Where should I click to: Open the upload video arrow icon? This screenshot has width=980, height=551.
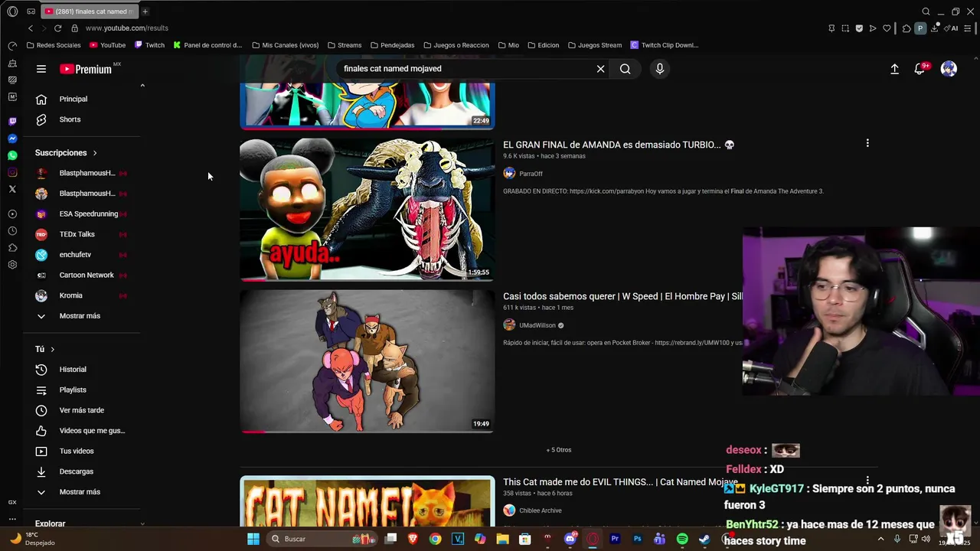(x=894, y=69)
